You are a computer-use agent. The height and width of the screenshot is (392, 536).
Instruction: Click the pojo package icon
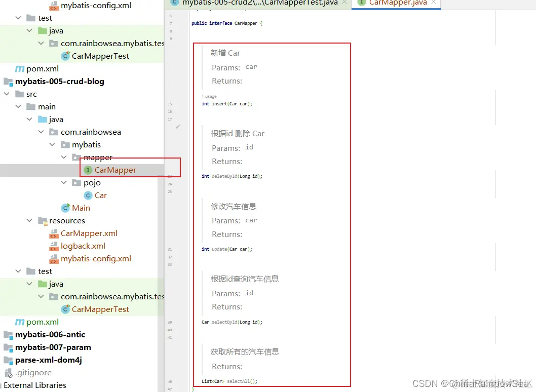(x=76, y=182)
